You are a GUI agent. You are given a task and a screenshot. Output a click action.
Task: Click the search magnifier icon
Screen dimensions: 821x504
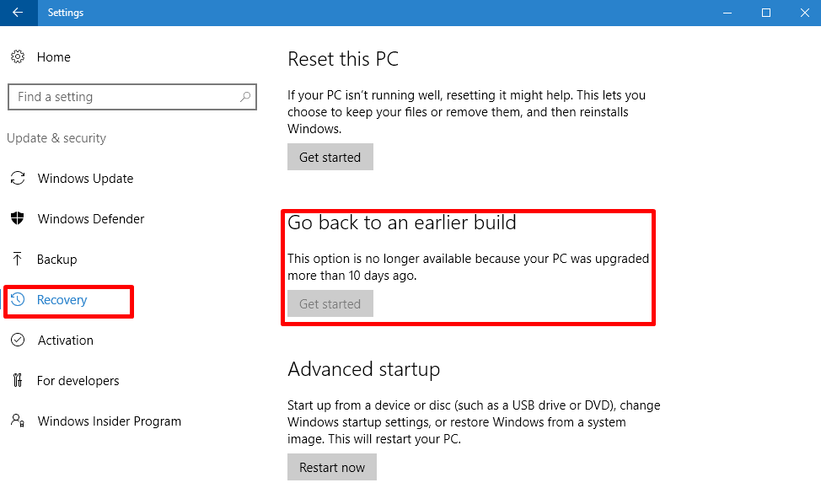(245, 97)
